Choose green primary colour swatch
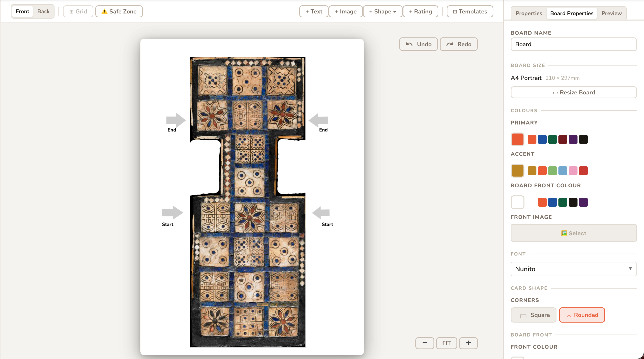Image resolution: width=644 pixels, height=359 pixels. (x=552, y=139)
